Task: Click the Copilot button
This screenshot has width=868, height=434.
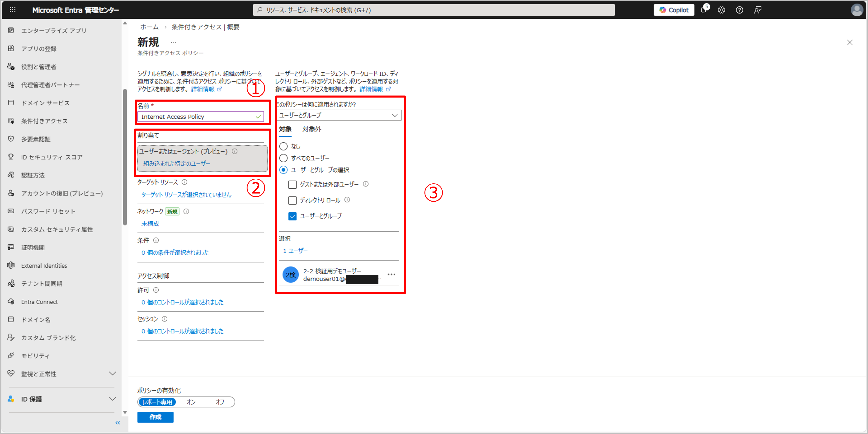Action: 674,10
